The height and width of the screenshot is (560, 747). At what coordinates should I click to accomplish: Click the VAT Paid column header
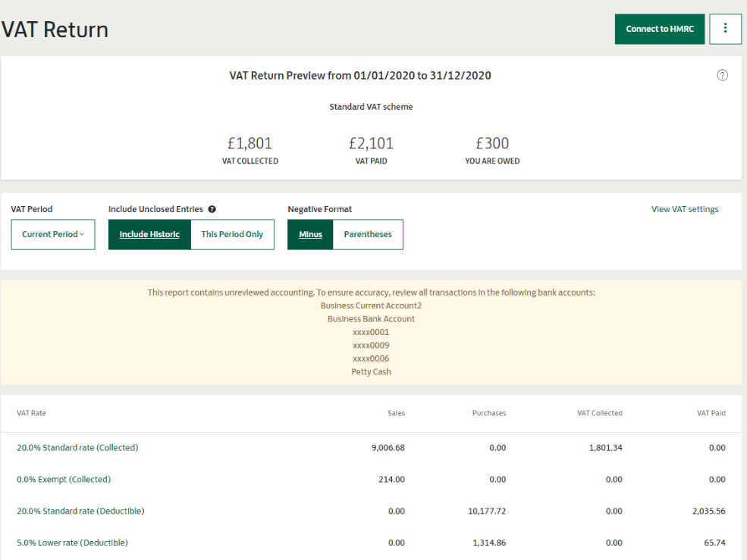pos(711,413)
